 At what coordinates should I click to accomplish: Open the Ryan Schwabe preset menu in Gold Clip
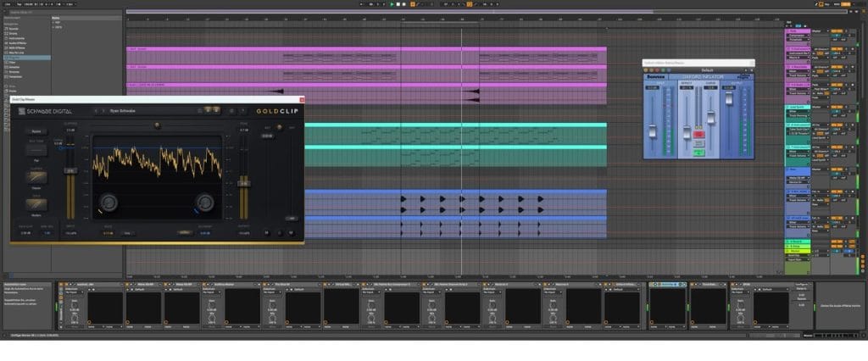pyautogui.click(x=123, y=111)
